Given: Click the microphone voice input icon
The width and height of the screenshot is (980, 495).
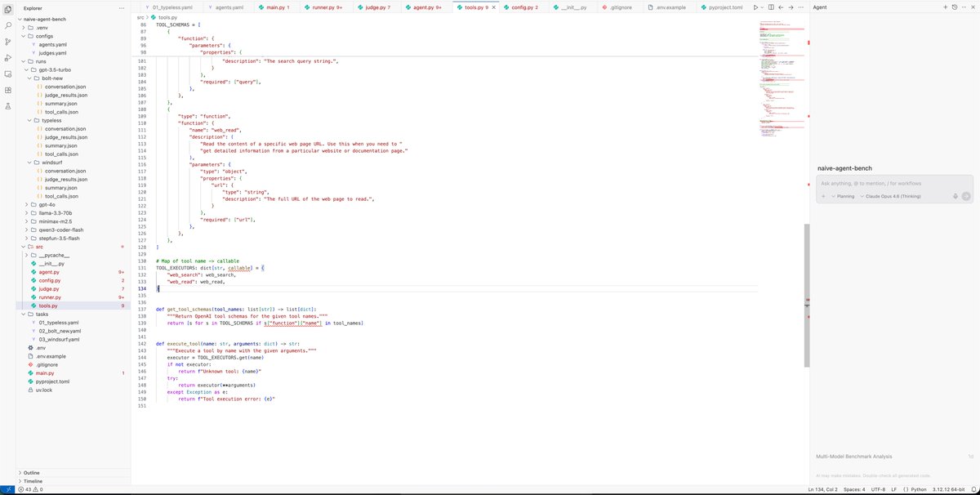Looking at the screenshot, I should 955,196.
